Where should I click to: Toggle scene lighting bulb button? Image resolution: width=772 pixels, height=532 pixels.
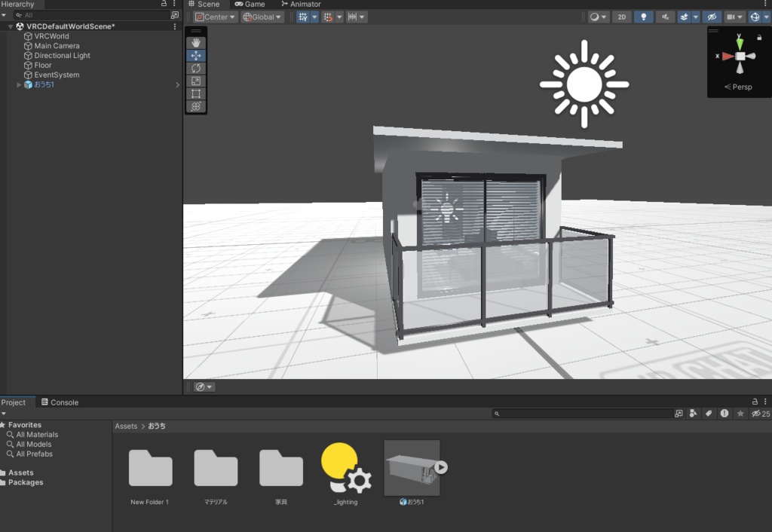coord(644,17)
